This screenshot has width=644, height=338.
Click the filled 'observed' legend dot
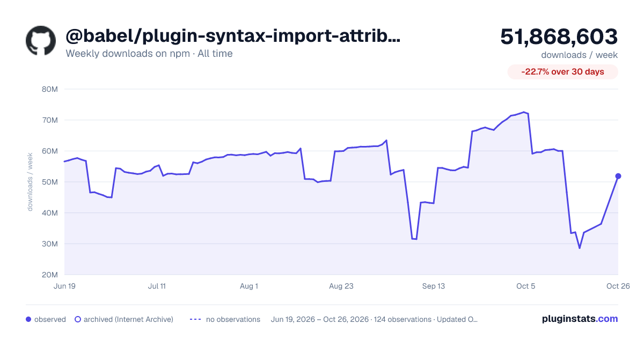pyautogui.click(x=28, y=319)
